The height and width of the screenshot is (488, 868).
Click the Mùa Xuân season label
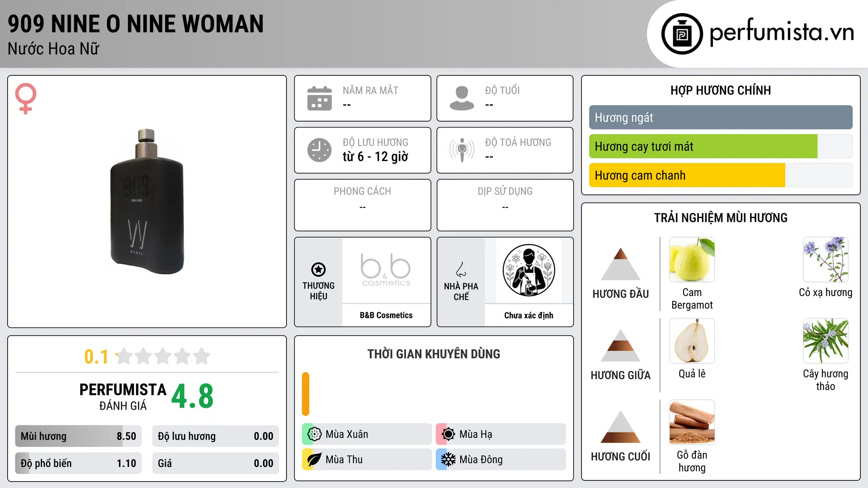click(x=347, y=434)
